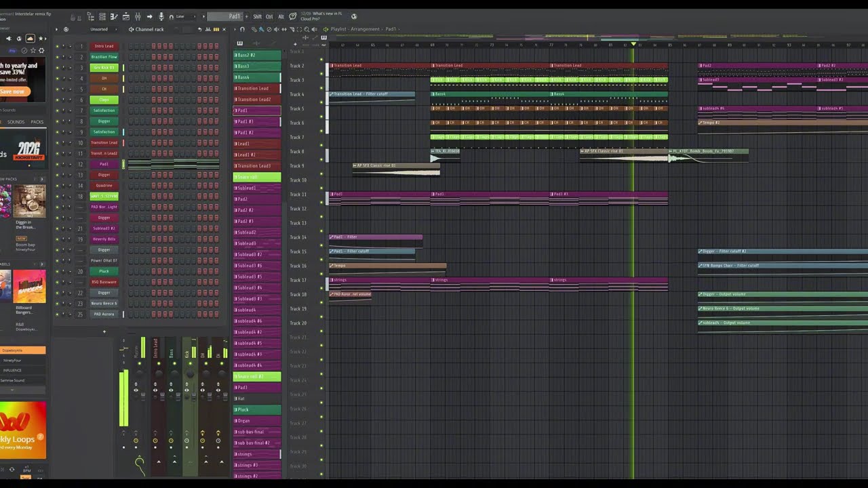This screenshot has width=868, height=488.
Task: Open the Channel rack menu arrow
Action: [56, 29]
